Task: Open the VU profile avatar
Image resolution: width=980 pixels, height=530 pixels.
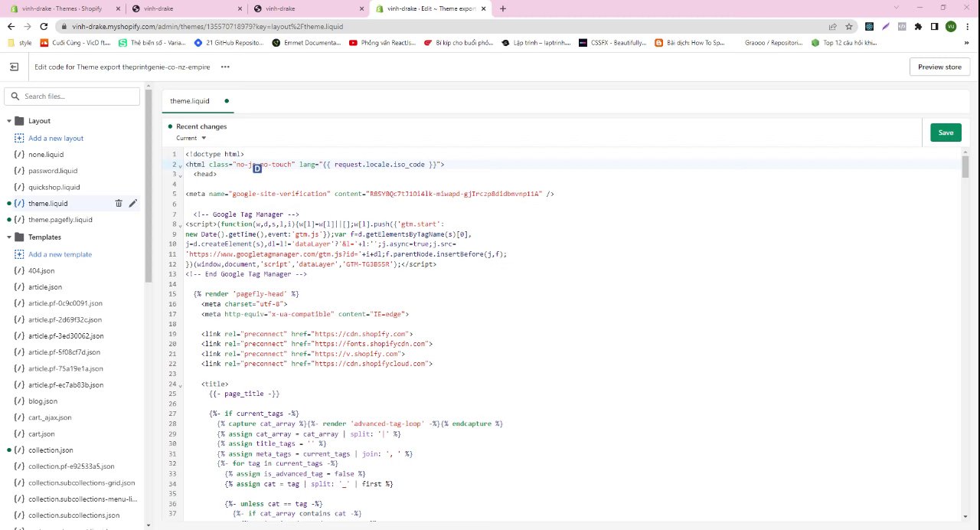Action: 951,26
